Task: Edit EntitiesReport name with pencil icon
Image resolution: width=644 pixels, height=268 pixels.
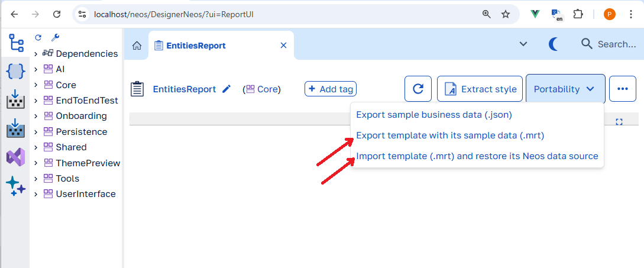Action: pos(226,89)
